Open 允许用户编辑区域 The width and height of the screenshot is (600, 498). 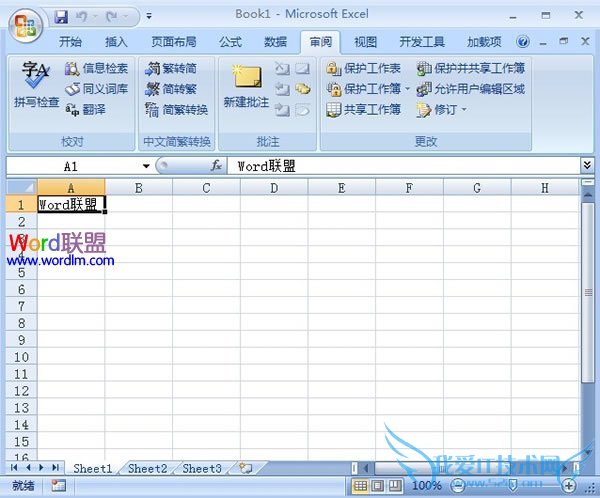tap(471, 89)
